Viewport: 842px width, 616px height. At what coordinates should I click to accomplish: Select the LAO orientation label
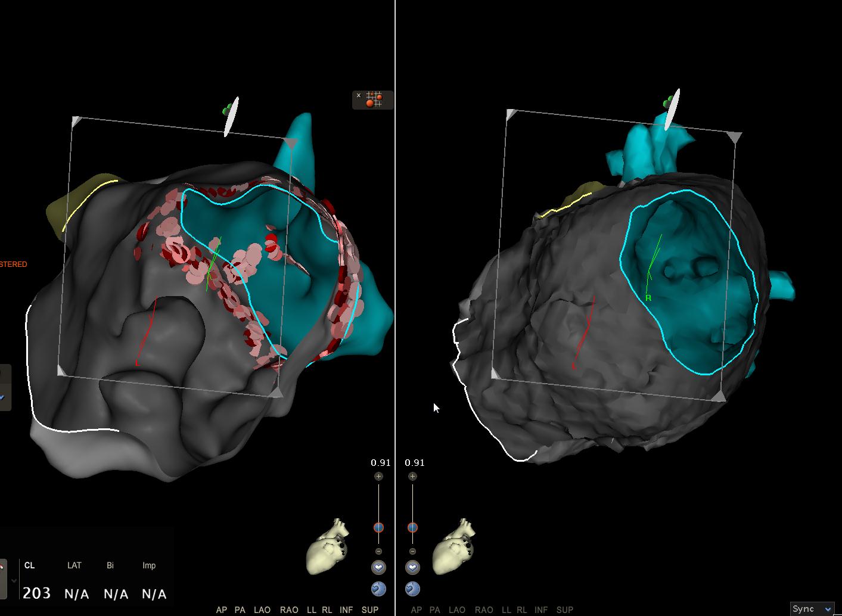pos(263,609)
